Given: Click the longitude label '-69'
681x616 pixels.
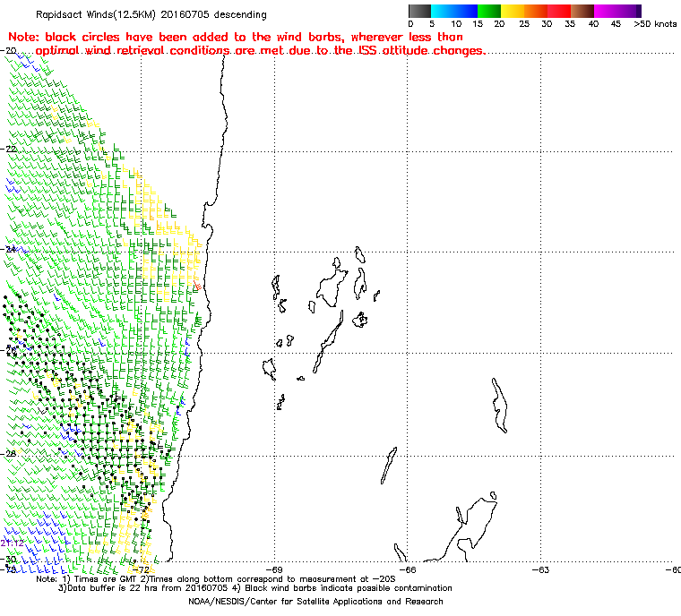Looking at the screenshot, I should pyautogui.click(x=274, y=569).
